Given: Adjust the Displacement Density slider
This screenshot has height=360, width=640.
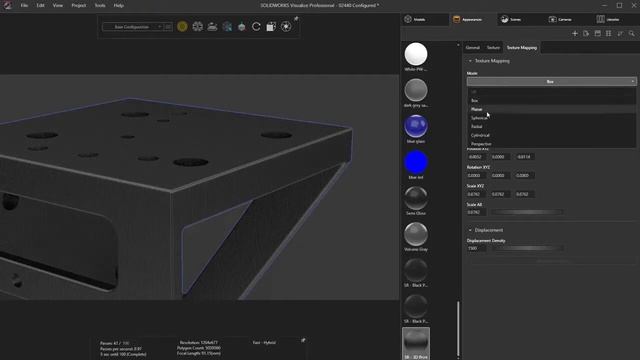Looking at the screenshot, I should [527, 248].
